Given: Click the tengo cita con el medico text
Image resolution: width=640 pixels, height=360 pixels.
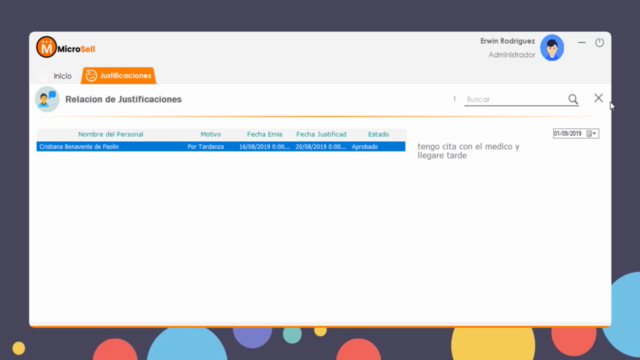Looking at the screenshot, I should pos(468,151).
